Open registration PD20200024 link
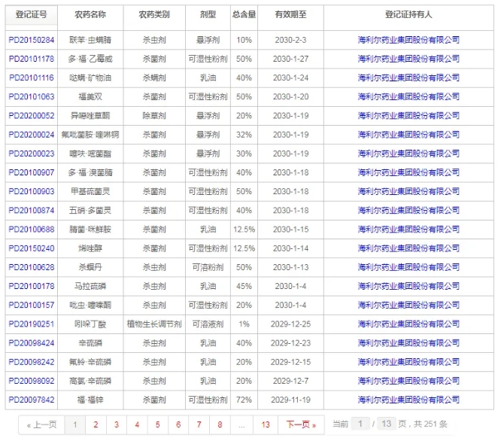Image resolution: width=504 pixels, height=441 pixels. tap(32, 135)
